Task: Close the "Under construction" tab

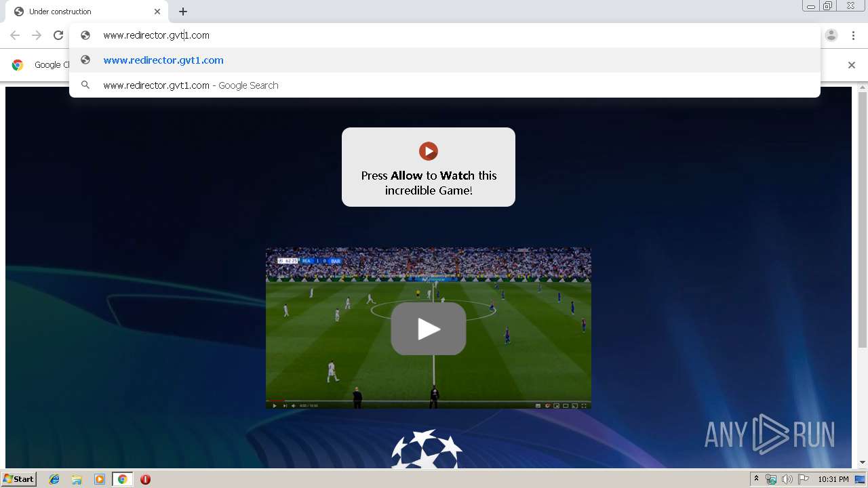Action: point(157,12)
